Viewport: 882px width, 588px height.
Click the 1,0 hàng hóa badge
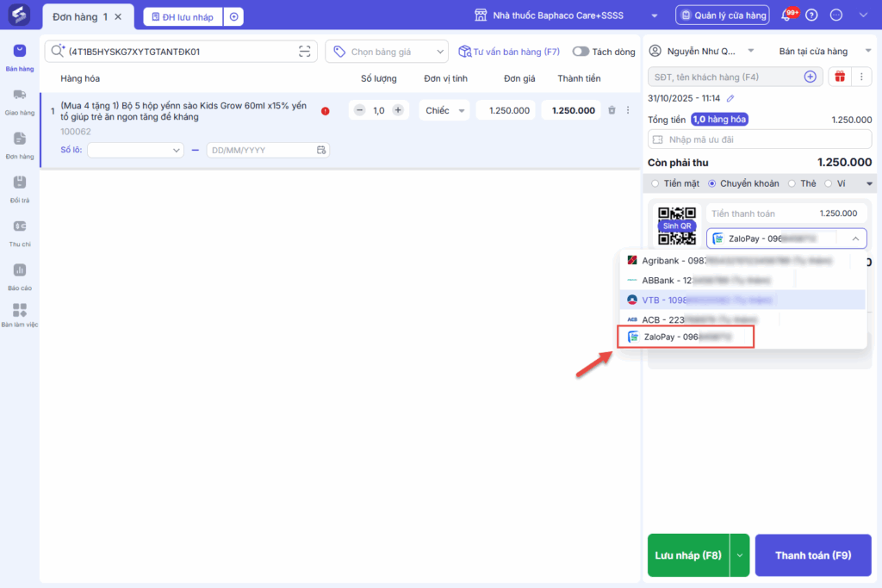click(719, 119)
